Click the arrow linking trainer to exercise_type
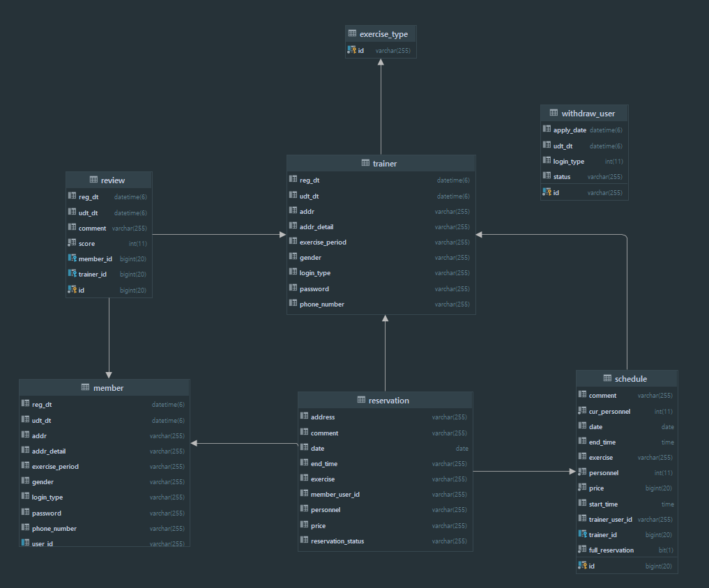The image size is (709, 588). click(381, 105)
